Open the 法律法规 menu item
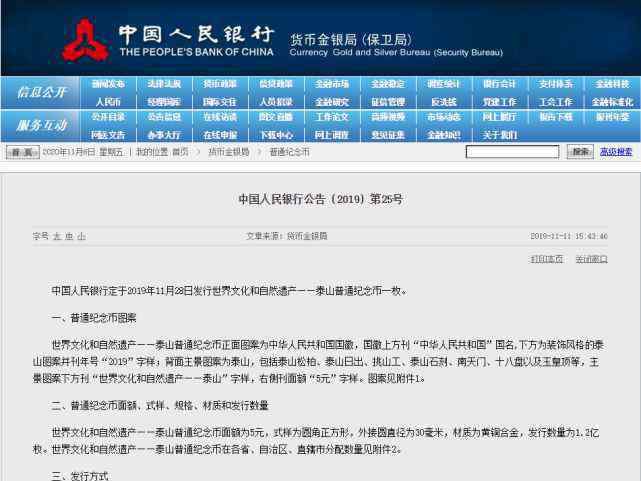 164,84
